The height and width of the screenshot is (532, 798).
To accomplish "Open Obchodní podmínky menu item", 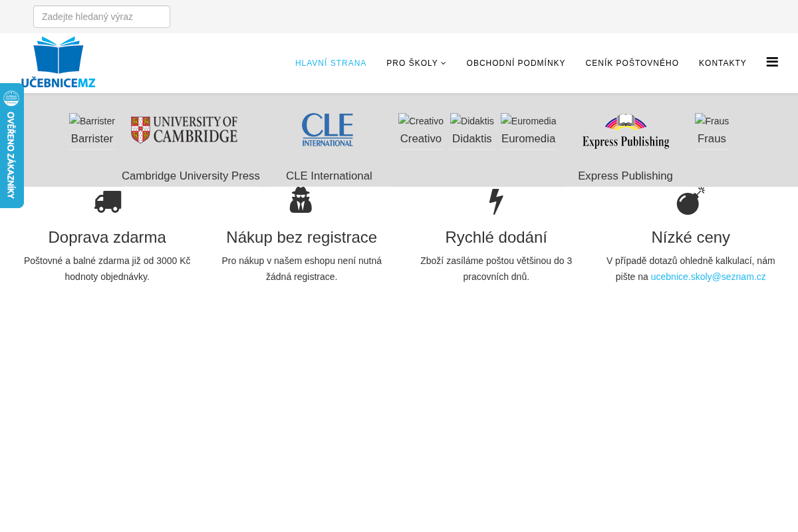I will [x=516, y=63].
